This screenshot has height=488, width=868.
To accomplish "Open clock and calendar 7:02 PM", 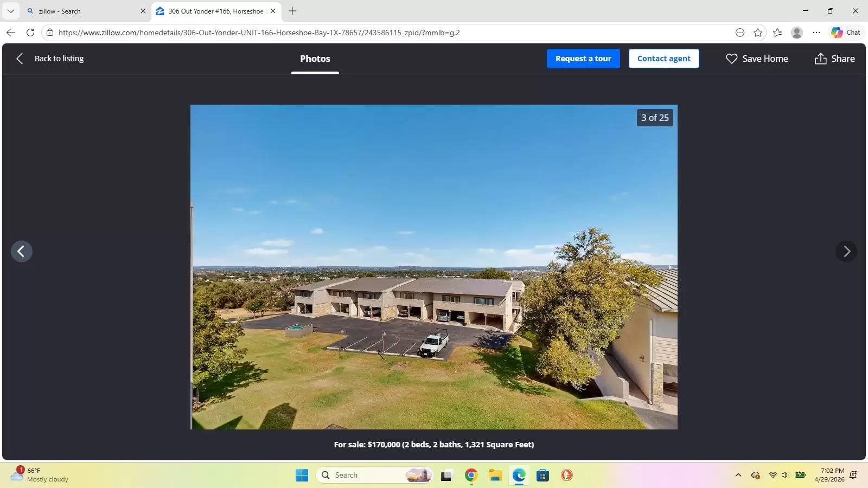I will [x=829, y=475].
